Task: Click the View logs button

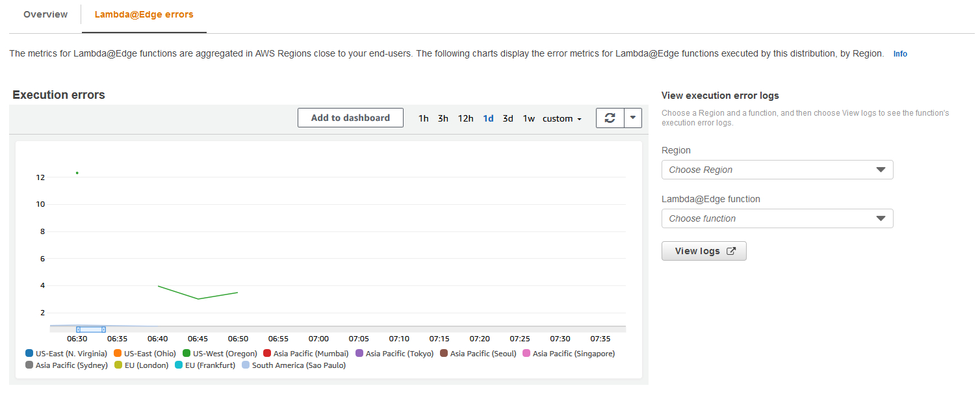Action: 704,251
